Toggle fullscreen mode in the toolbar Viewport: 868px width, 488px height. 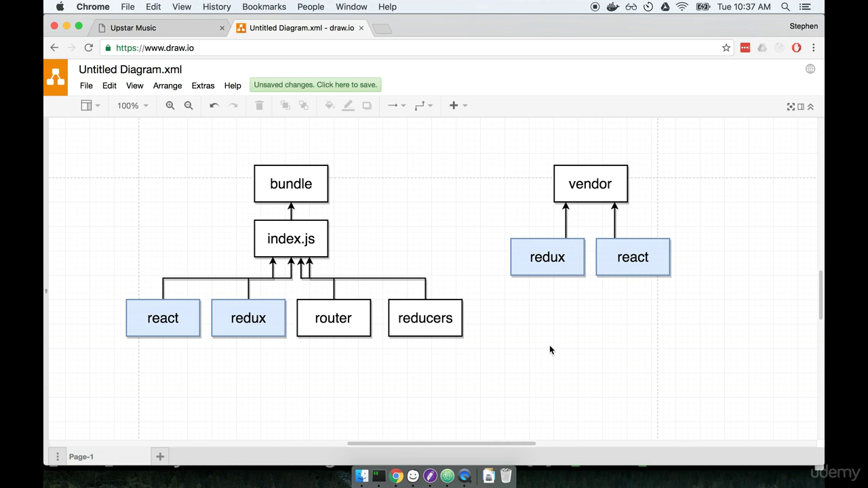point(791,106)
